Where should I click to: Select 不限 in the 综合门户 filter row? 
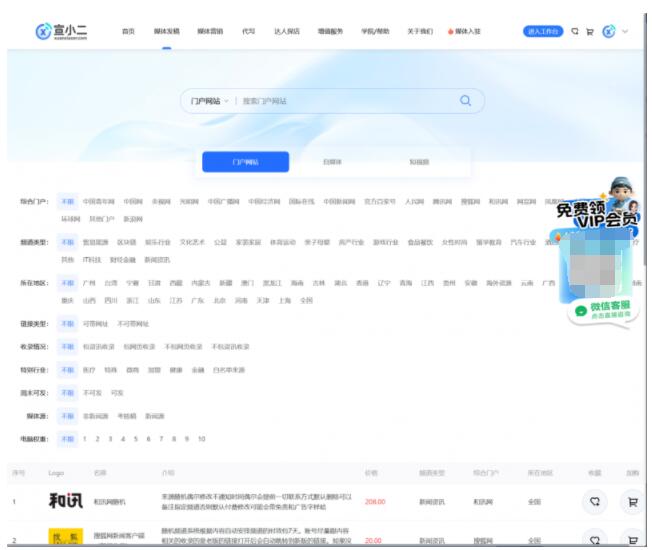point(67,202)
